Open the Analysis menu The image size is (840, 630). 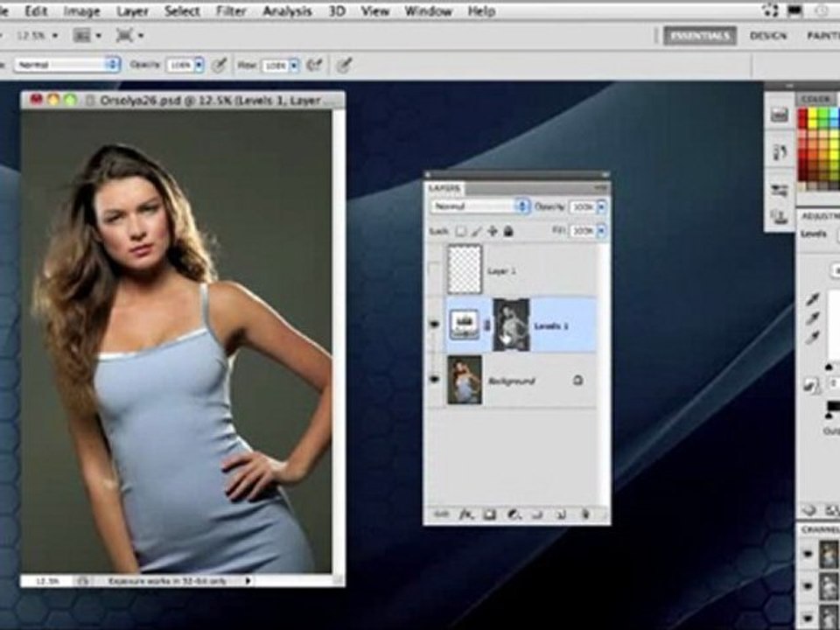point(287,10)
